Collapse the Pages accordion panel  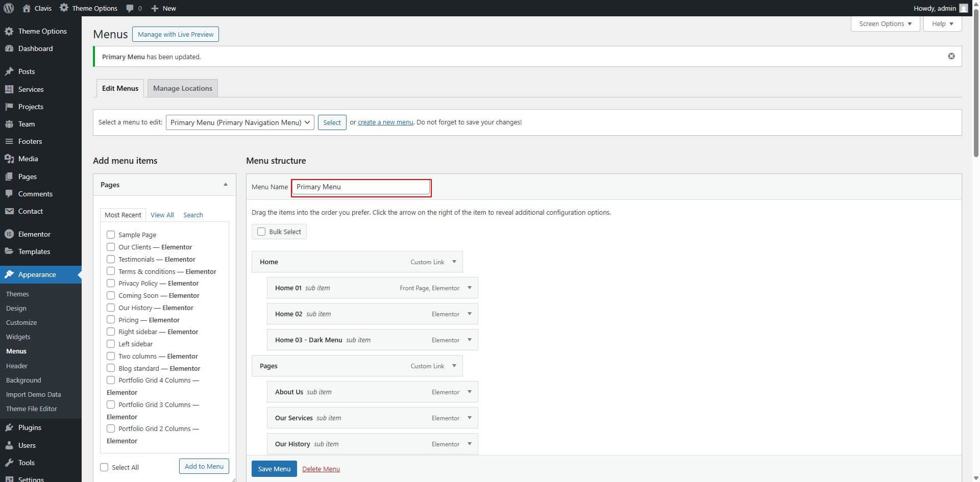[x=225, y=185]
